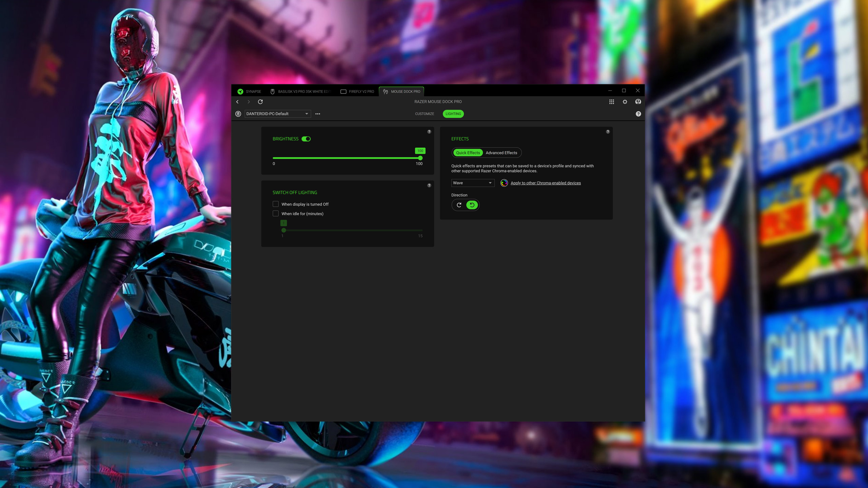
Task: Open Effects panel help question mark
Action: [608, 131]
